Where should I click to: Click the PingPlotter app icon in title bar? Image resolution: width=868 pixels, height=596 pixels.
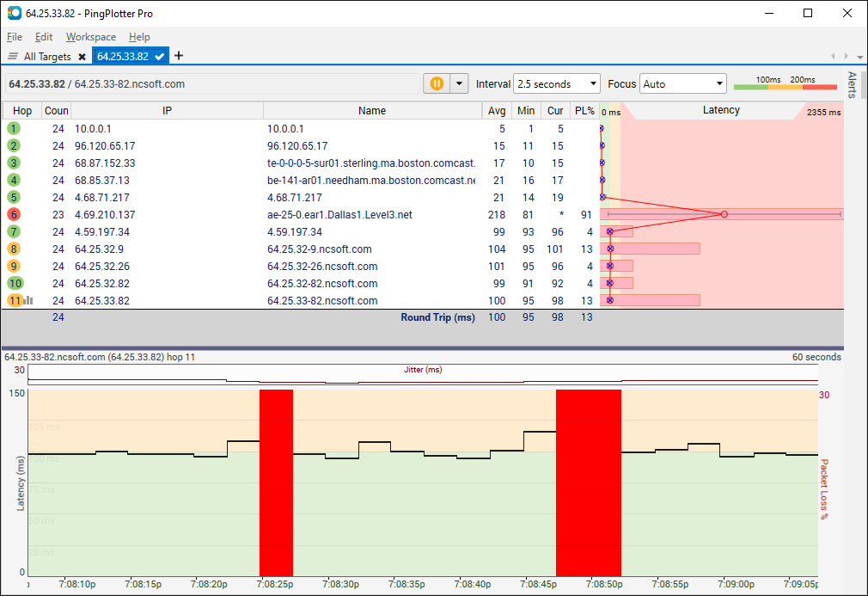click(x=15, y=13)
